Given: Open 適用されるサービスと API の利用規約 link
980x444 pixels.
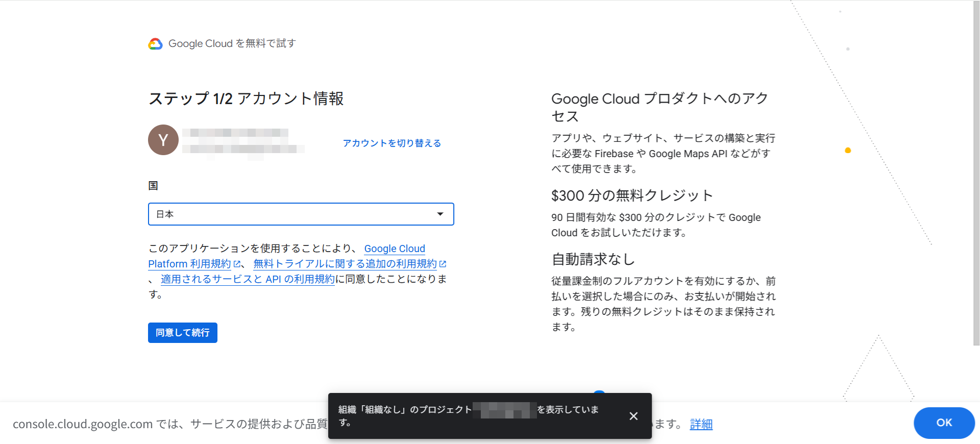Looking at the screenshot, I should tap(248, 279).
